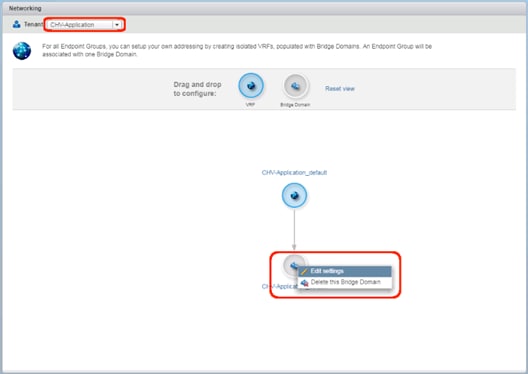Screen dimensions: 528x374
Task: Click the 'Drag and drop to configure:' text
Action: coord(197,89)
